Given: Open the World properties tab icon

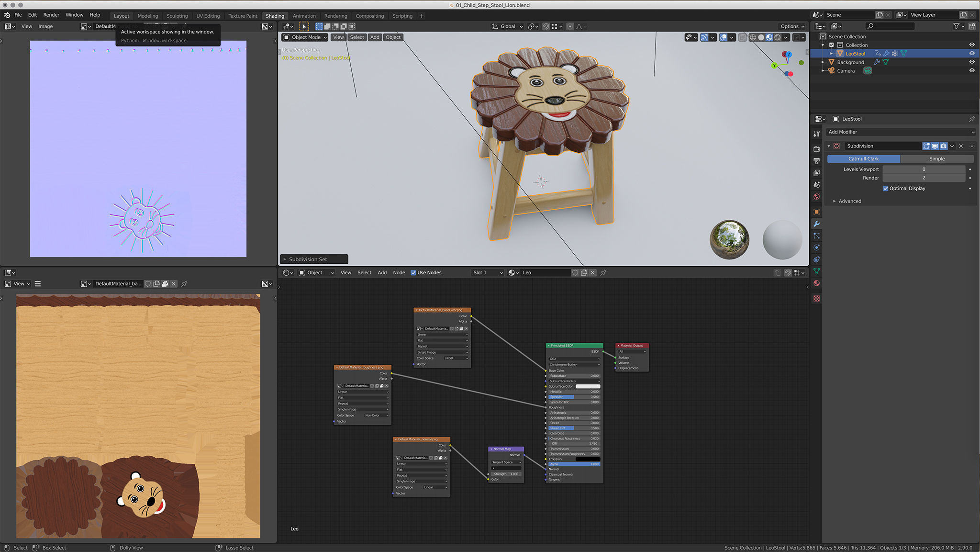Looking at the screenshot, I should click(816, 197).
